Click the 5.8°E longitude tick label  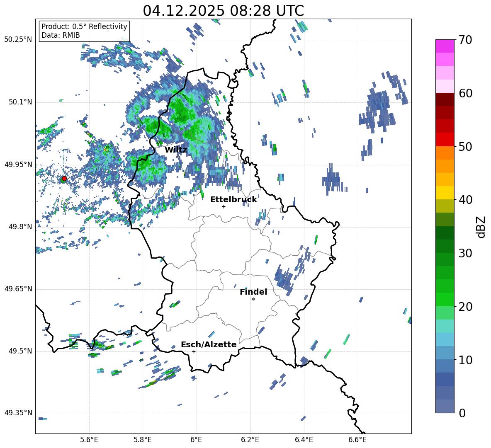point(143,440)
